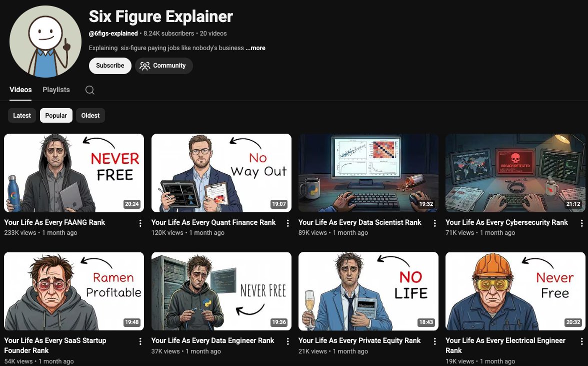Open the Cybersecurity Rank video thumbnail
588x366 pixels.
click(515, 173)
